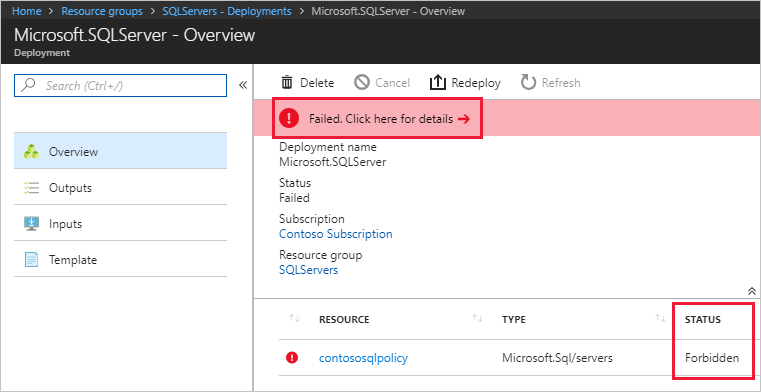Click the STATUS column header

click(x=702, y=319)
